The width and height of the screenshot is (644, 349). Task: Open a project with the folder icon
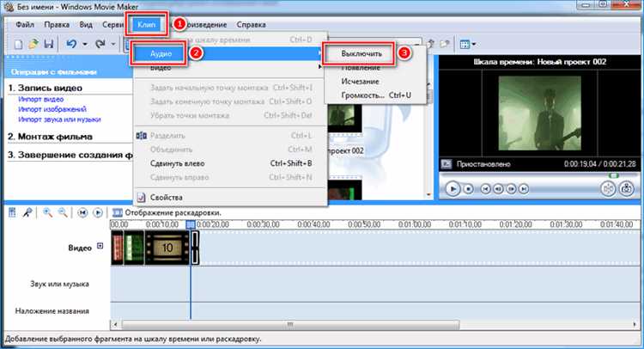pos(33,44)
